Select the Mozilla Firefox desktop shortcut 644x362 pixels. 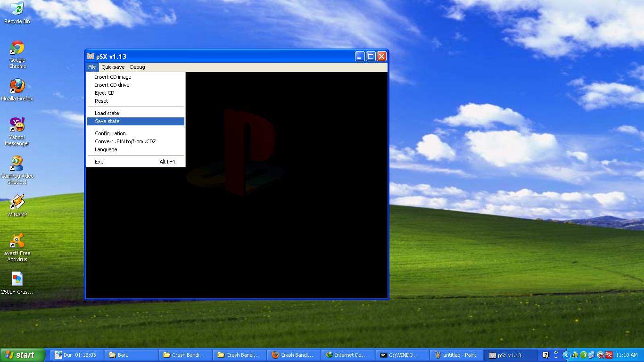pos(17,90)
